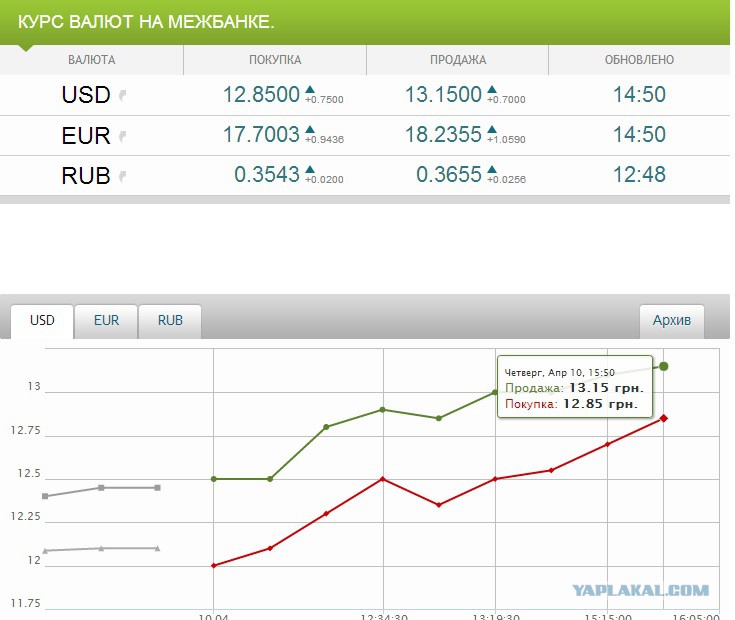Click USD sell change +0.7000
Viewport: 735px width, 620px height.
[506, 99]
